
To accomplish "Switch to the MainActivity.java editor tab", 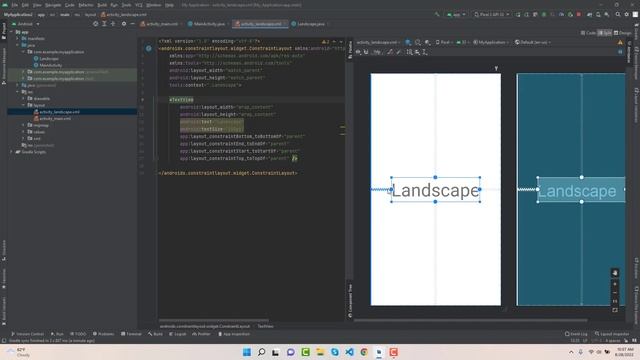I will [206, 24].
